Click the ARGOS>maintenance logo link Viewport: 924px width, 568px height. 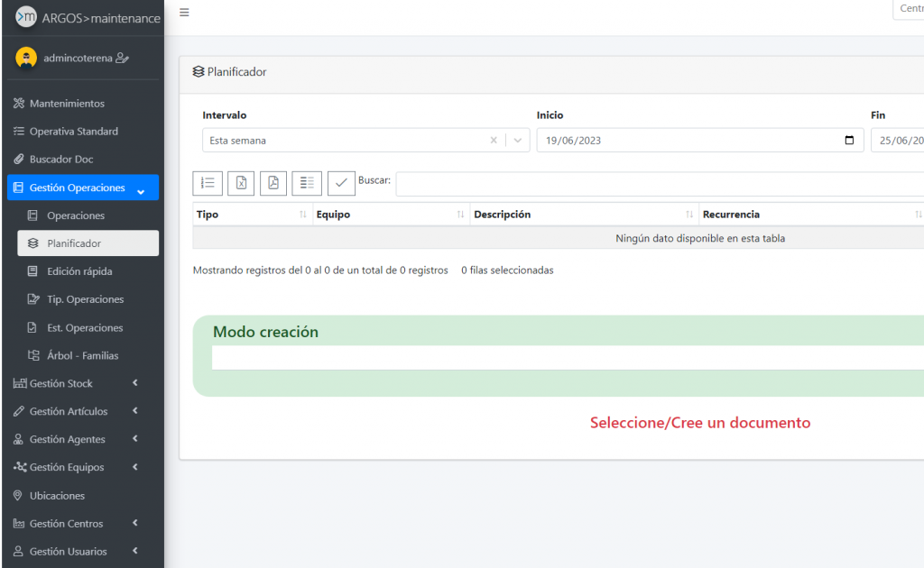point(88,18)
